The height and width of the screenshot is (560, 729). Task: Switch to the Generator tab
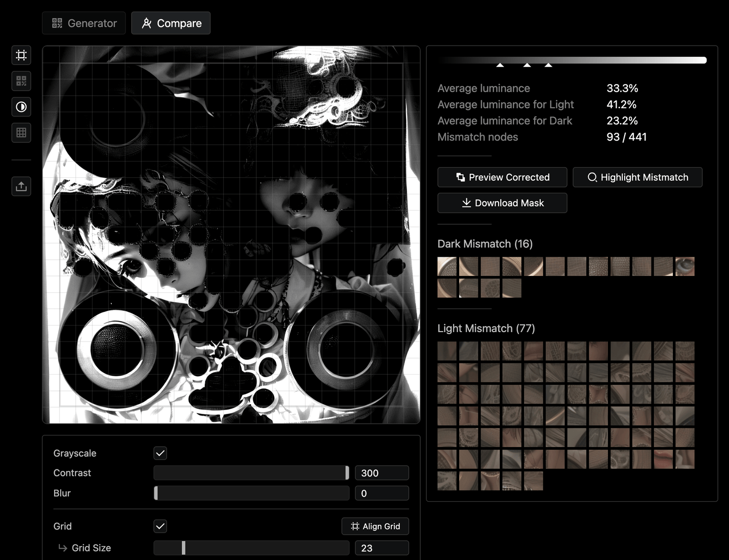click(x=84, y=23)
